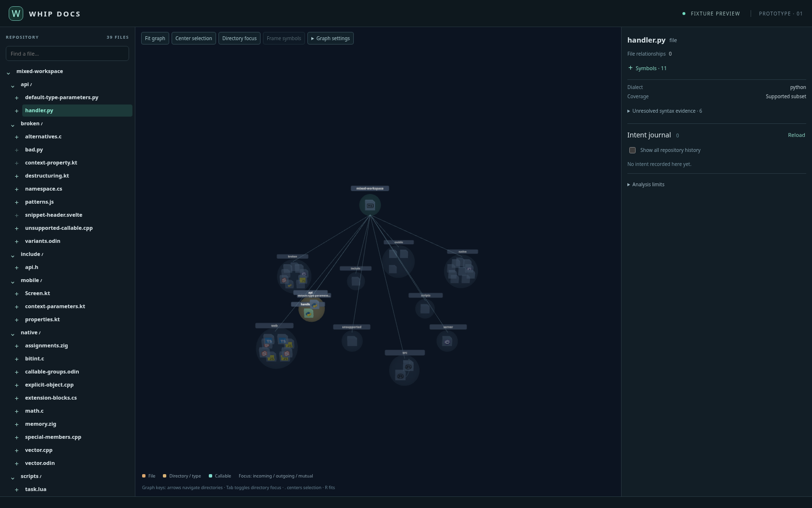Enable the Show all repository history checkbox
Screen dimensions: 812x508
[632, 150]
